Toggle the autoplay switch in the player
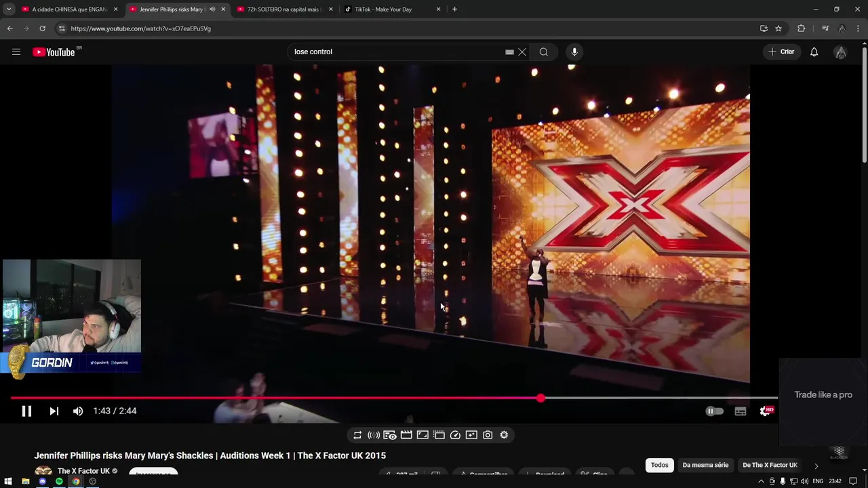Screen dimensions: 868x488 pos(714,411)
